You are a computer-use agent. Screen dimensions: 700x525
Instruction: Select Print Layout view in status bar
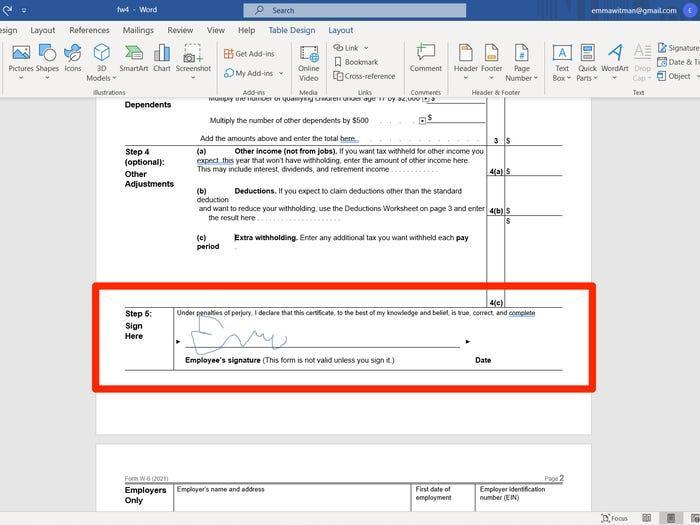(671, 518)
